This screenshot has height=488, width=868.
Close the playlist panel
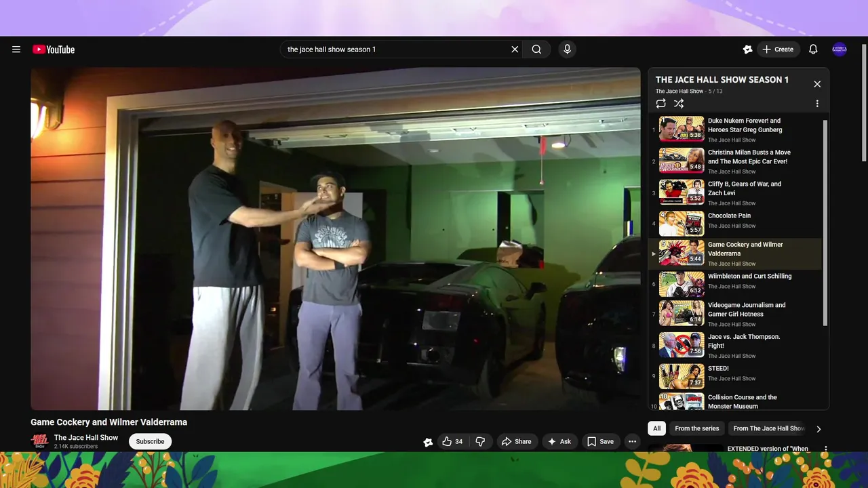tap(817, 84)
